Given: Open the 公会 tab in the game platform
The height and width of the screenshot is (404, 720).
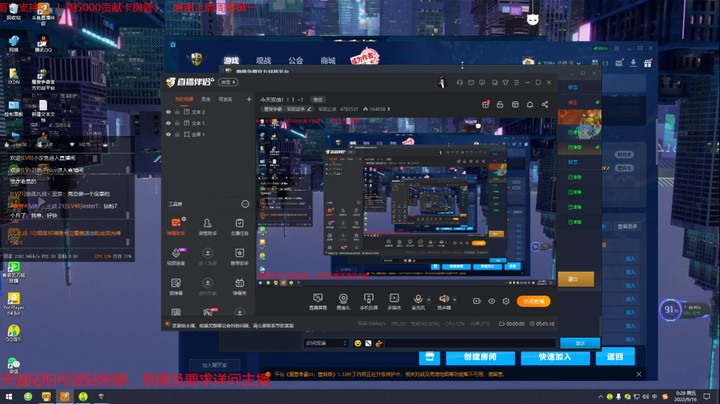Looking at the screenshot, I should coord(296,61).
